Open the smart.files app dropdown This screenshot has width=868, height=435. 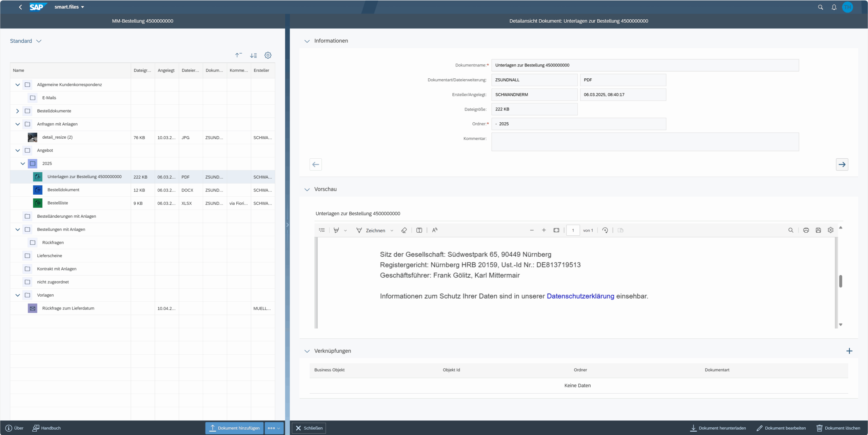click(69, 7)
